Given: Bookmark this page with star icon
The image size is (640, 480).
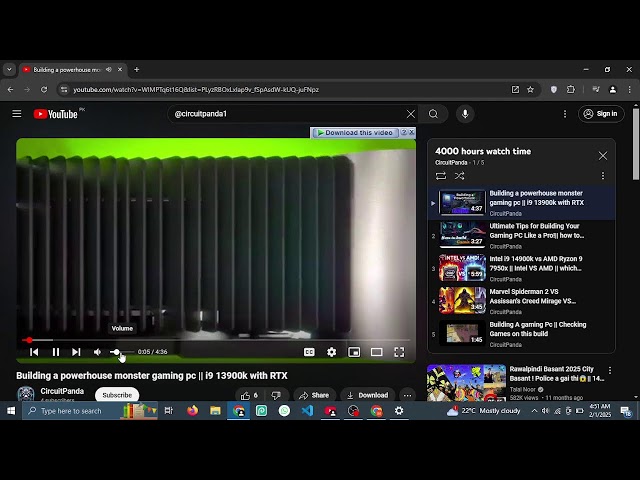Looking at the screenshot, I should point(530,89).
